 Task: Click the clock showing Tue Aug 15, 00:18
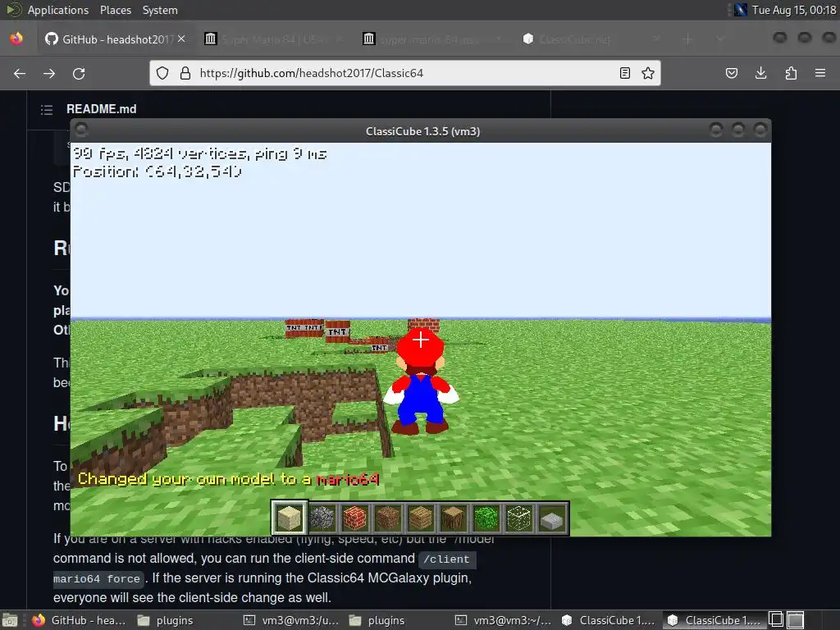pos(794,10)
